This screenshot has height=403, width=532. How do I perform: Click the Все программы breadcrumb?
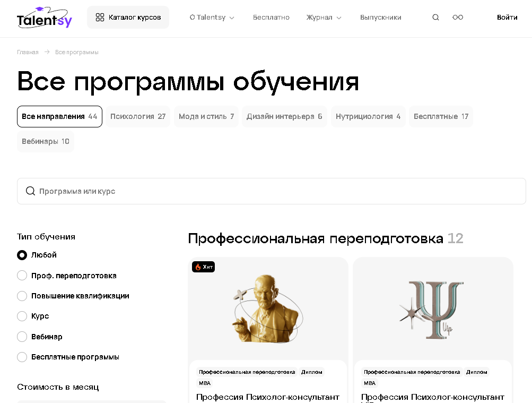click(77, 52)
